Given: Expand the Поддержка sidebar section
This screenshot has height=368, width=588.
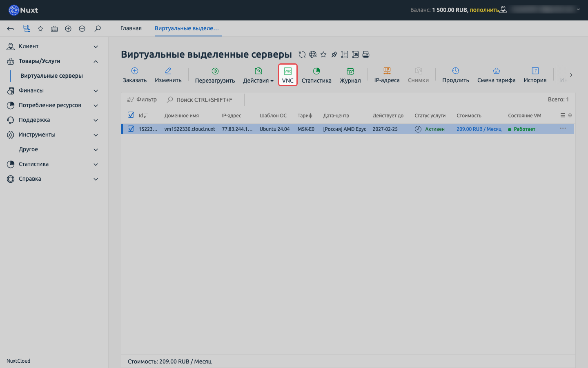Looking at the screenshot, I should pos(54,120).
